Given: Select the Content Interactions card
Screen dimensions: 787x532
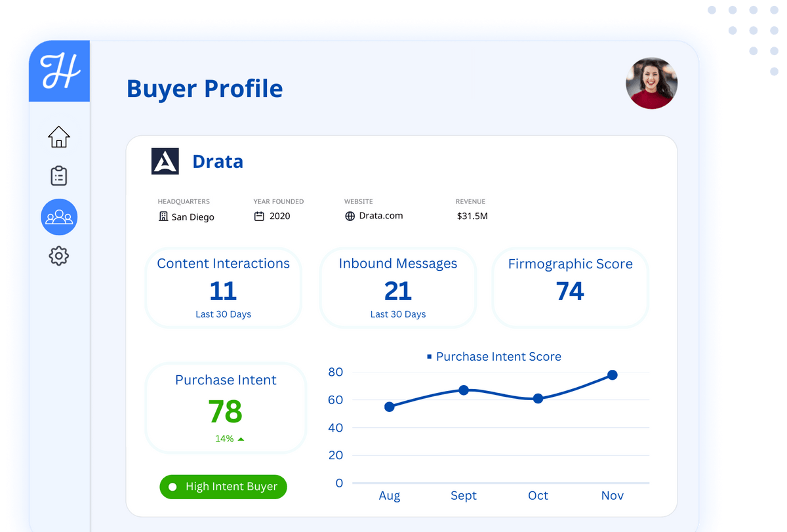Looking at the screenshot, I should point(223,288).
